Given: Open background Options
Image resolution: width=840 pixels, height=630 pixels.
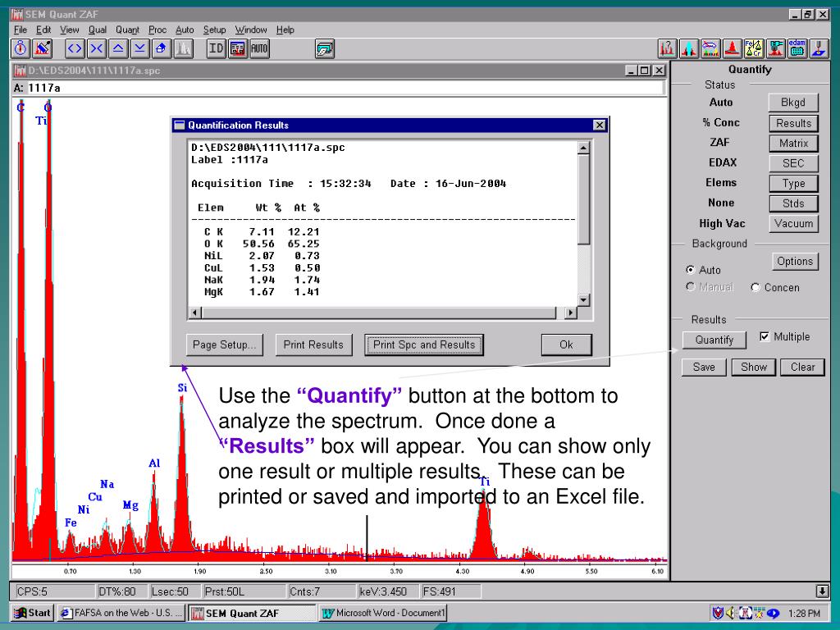Looking at the screenshot, I should tap(795, 262).
